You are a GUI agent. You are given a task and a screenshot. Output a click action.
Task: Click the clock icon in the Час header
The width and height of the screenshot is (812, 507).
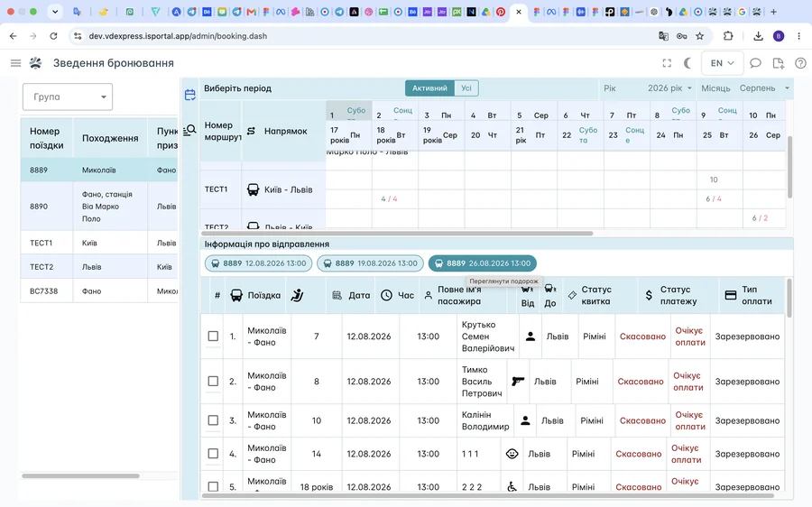tap(386, 295)
